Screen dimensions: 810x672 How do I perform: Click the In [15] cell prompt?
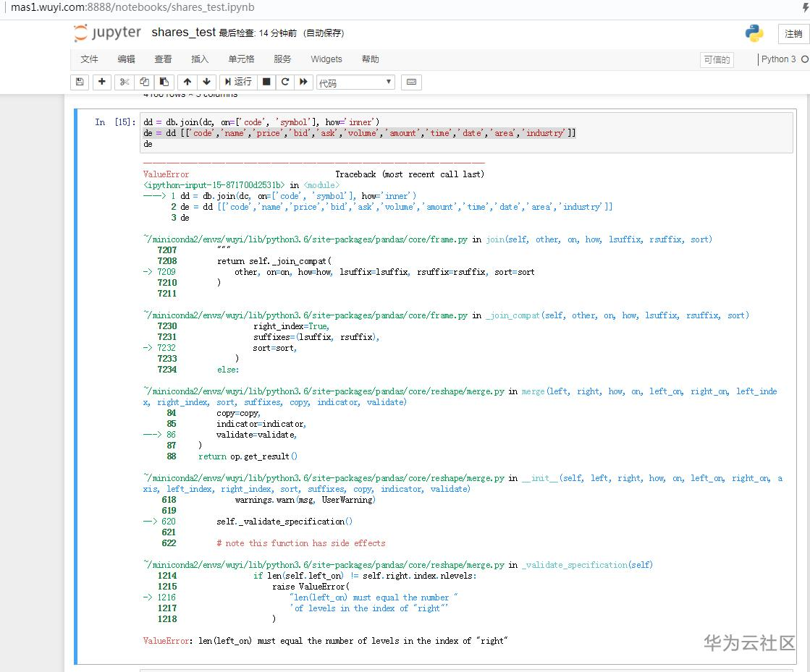click(x=114, y=122)
